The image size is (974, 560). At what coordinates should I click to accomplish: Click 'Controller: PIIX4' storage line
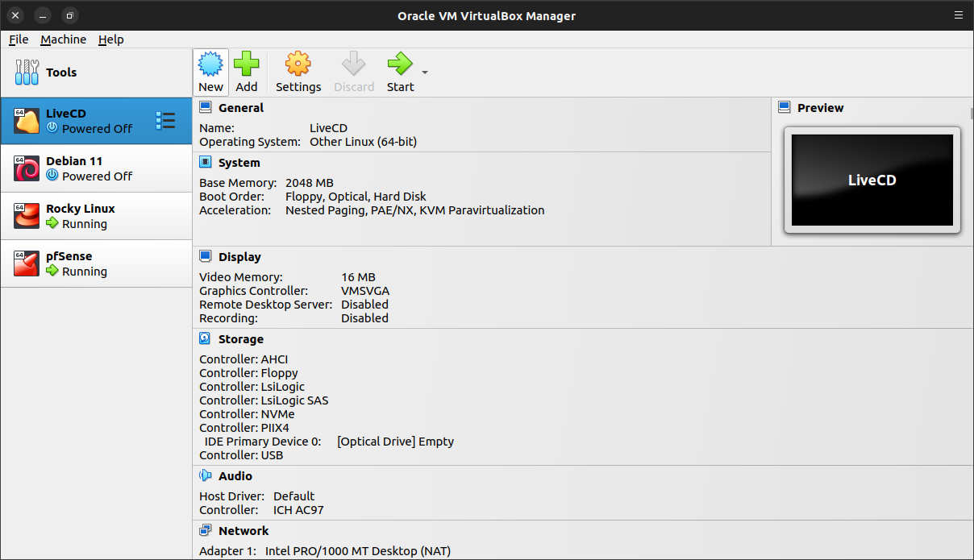(244, 428)
